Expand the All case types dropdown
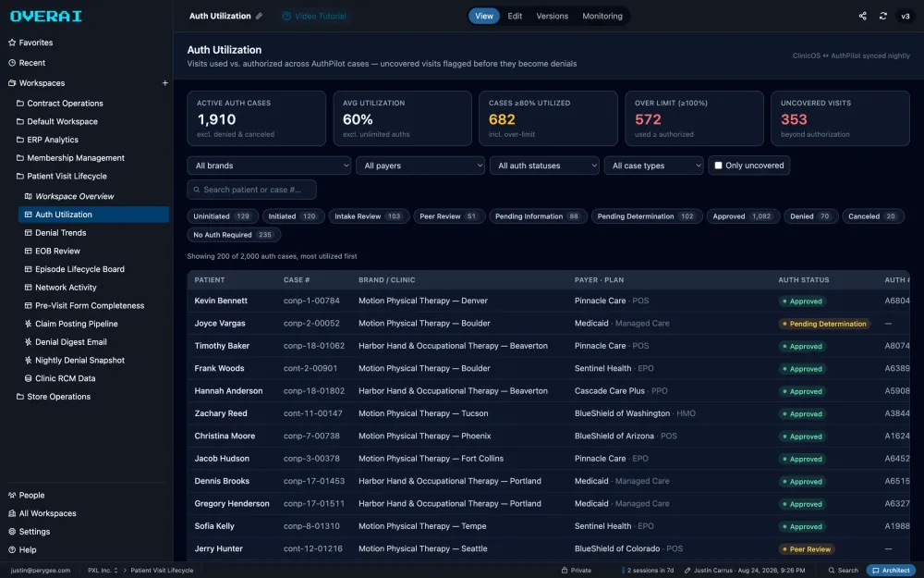The image size is (924, 578). pyautogui.click(x=653, y=166)
